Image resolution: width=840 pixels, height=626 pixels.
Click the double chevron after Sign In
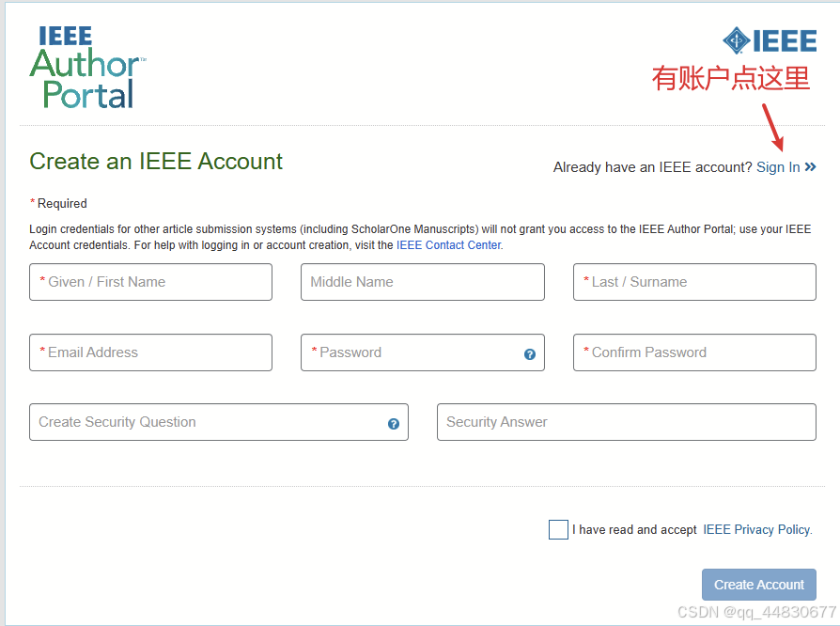tap(810, 167)
